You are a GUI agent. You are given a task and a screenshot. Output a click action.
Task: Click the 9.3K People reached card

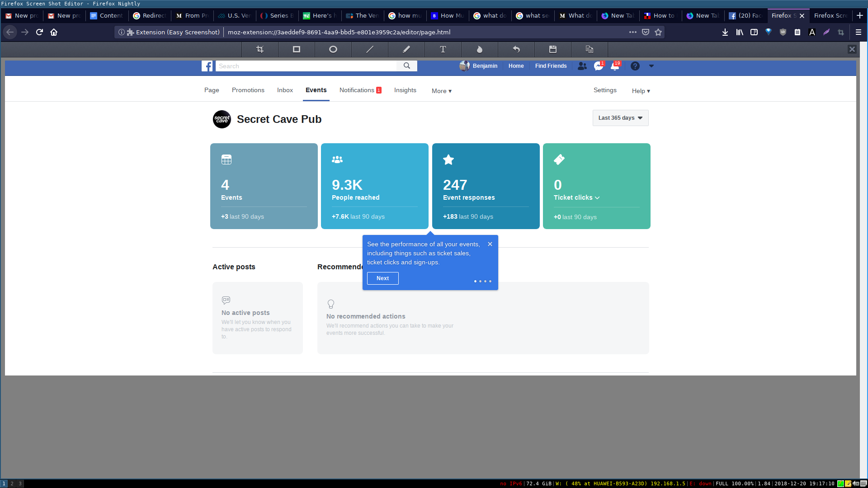375,186
